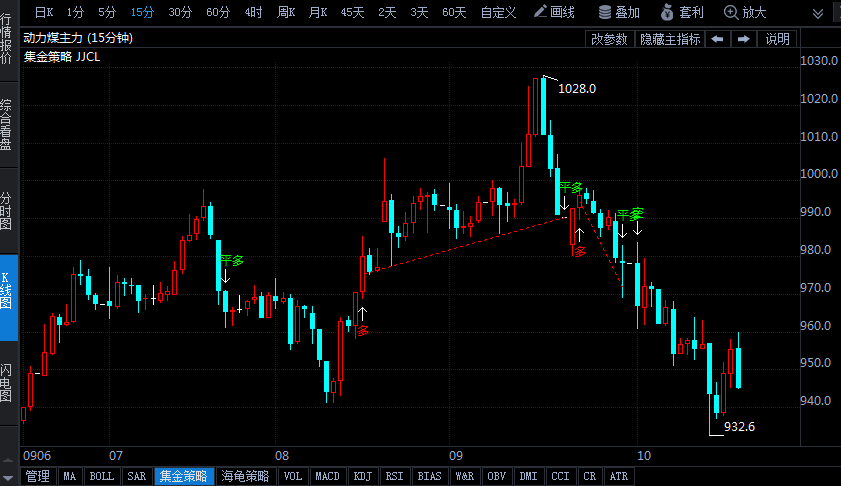
Task: Switch to 45天 period
Action: pos(352,12)
